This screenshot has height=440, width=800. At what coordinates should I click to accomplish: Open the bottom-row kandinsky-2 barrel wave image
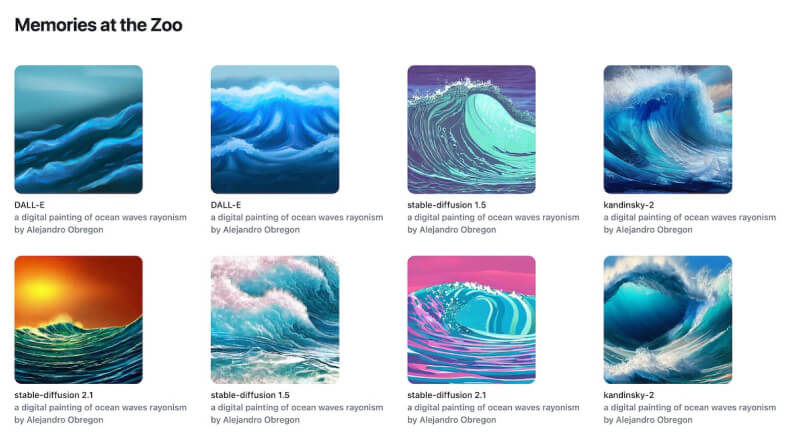[x=668, y=320]
